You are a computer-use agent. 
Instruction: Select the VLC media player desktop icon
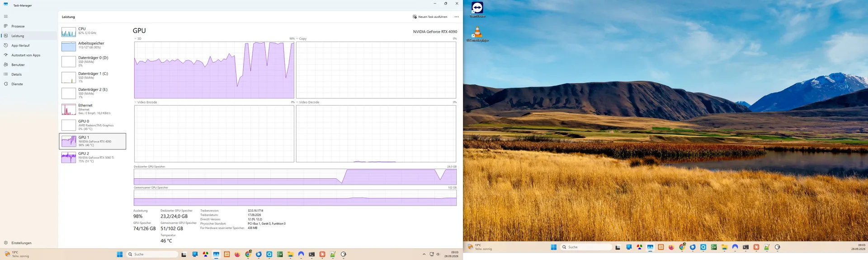pos(477,34)
